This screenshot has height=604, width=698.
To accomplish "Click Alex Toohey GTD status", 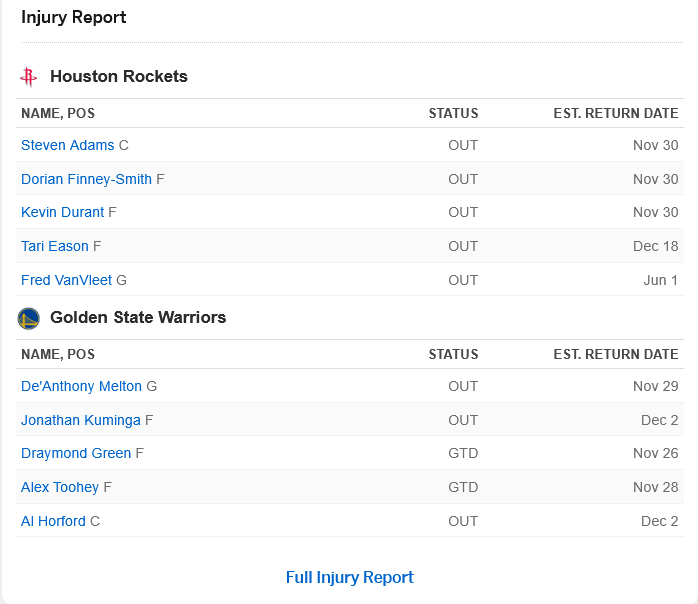I will coord(463,487).
